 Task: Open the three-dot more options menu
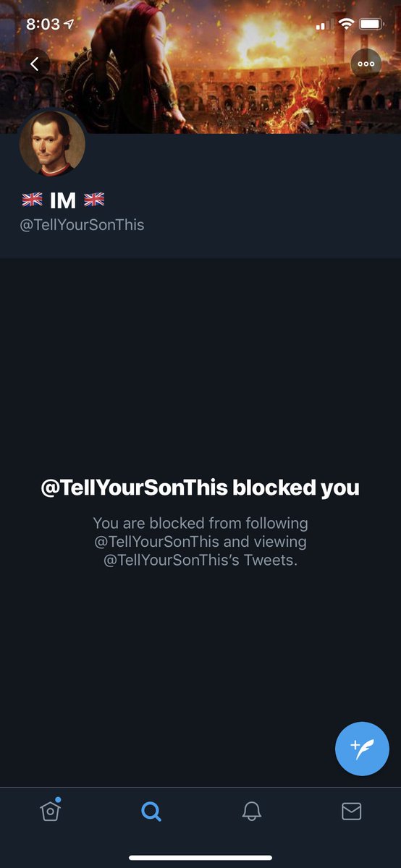(x=366, y=64)
